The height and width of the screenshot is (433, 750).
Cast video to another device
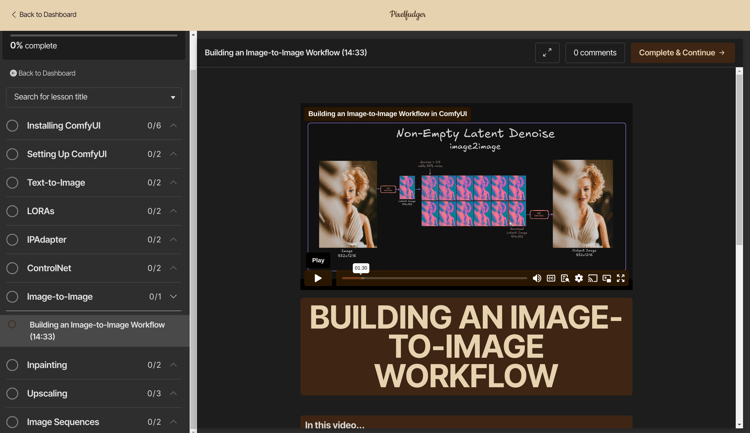tap(593, 279)
